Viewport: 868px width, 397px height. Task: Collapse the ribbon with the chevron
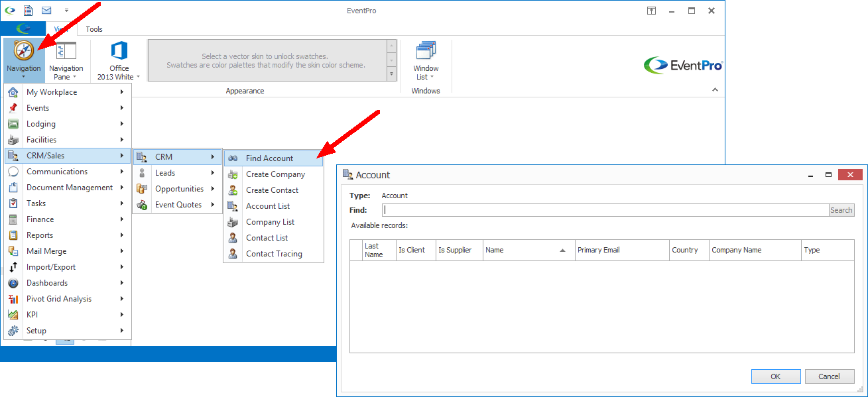pos(715,89)
